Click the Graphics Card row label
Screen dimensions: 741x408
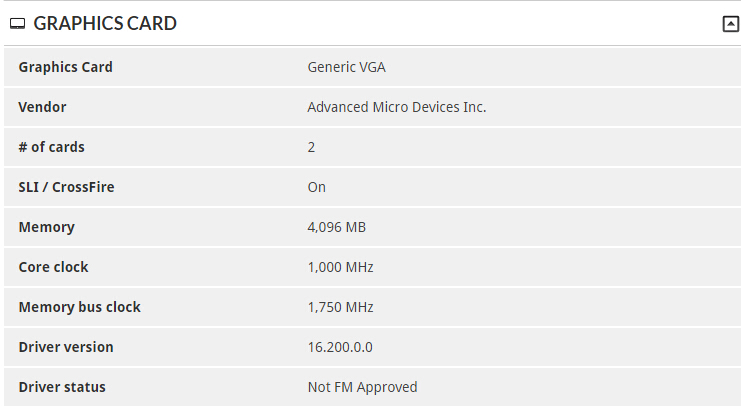[x=66, y=67]
